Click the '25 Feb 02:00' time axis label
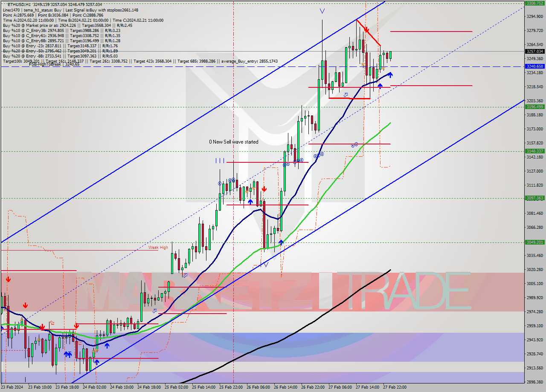This screenshot has height=392, width=546. [177, 387]
